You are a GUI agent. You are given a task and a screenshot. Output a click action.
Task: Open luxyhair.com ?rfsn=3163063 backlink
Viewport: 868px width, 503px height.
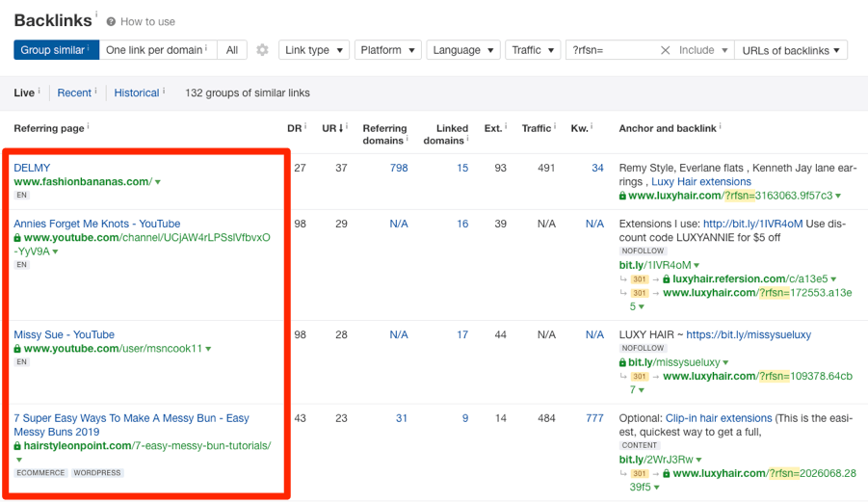click(x=730, y=196)
